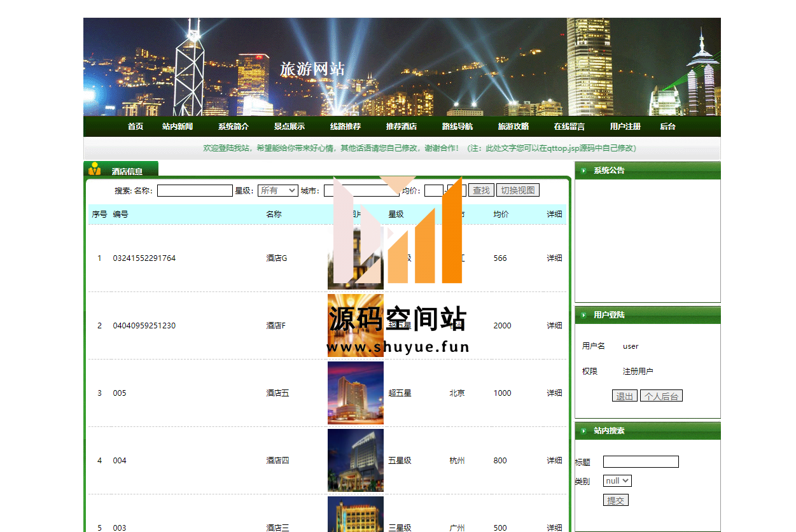Open 在线留言 page

point(569,127)
